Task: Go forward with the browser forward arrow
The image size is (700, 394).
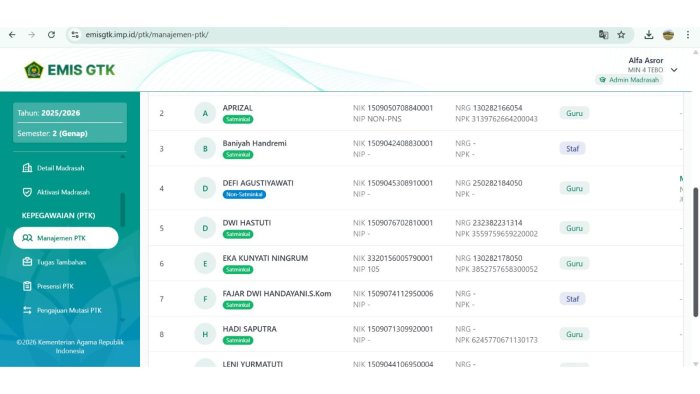Action: (31, 34)
